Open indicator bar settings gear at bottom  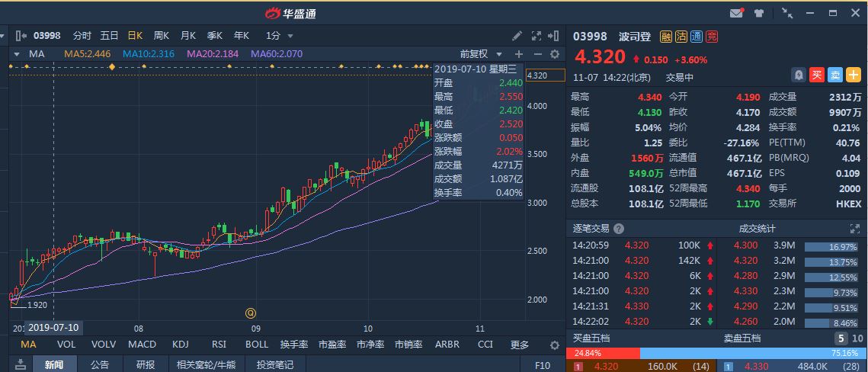[x=555, y=345]
